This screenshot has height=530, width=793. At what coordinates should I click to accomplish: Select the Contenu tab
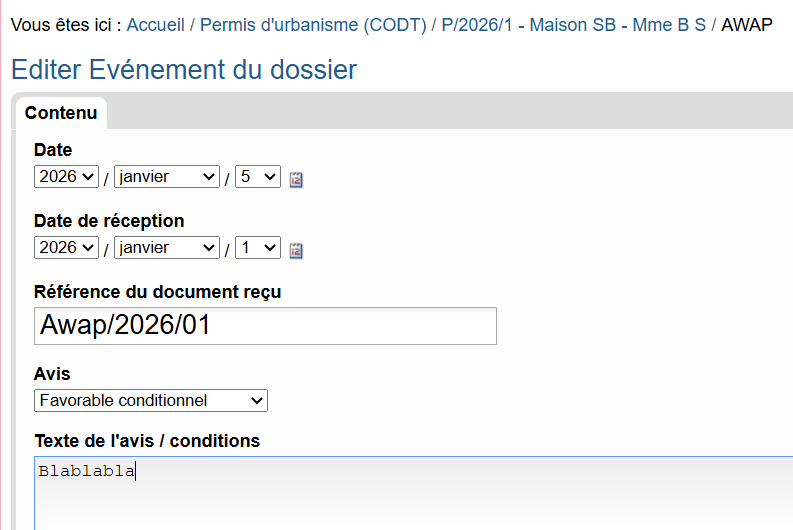pyautogui.click(x=61, y=113)
